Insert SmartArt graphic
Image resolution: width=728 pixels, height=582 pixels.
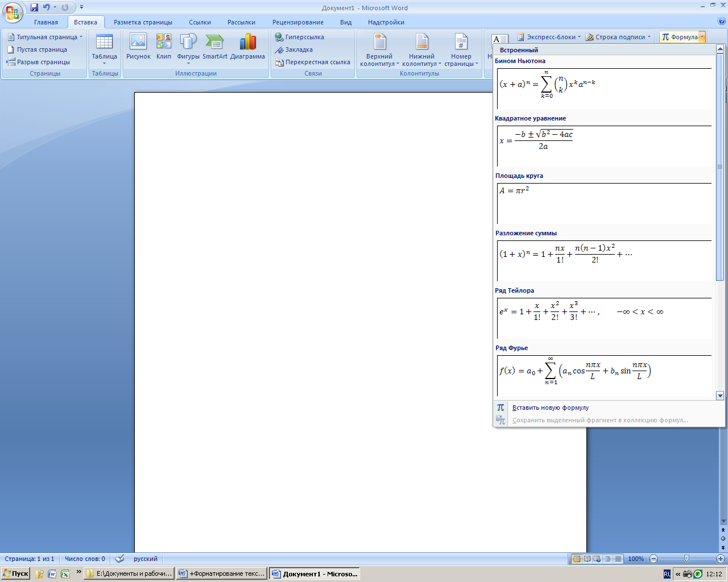[215, 47]
